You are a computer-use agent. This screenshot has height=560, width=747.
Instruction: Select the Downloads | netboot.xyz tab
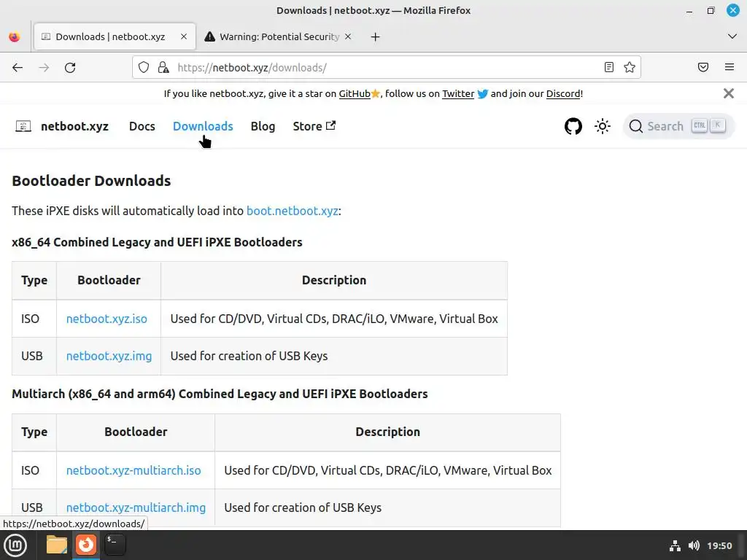[x=115, y=36]
